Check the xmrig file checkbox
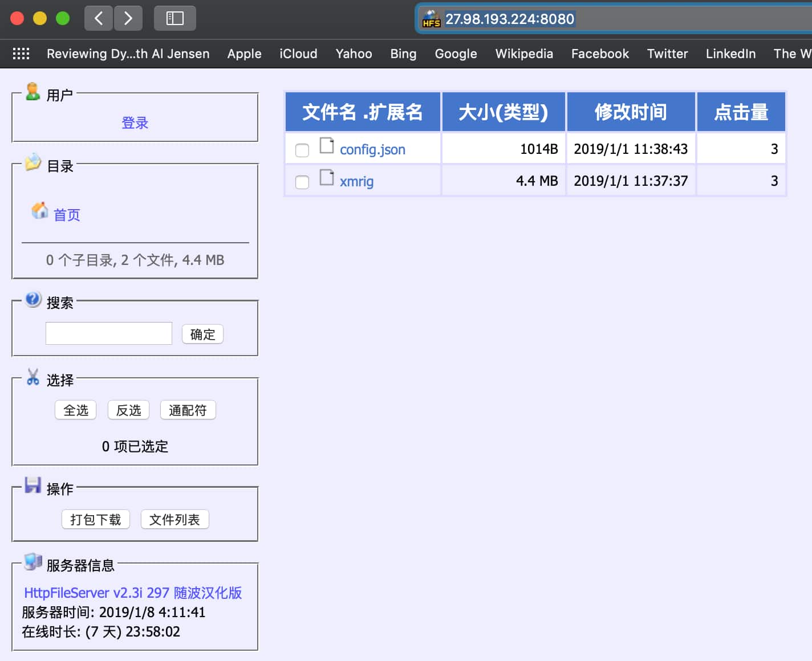Image resolution: width=812 pixels, height=661 pixels. pos(302,182)
